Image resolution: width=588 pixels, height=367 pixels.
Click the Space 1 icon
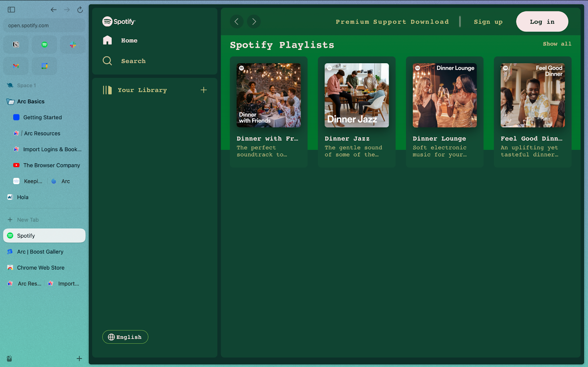(x=10, y=85)
